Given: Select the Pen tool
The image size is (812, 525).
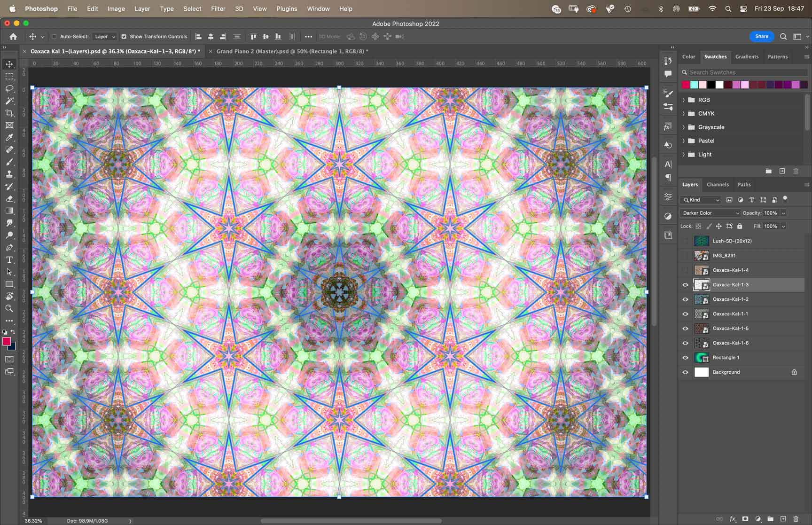Looking at the screenshot, I should 9,247.
